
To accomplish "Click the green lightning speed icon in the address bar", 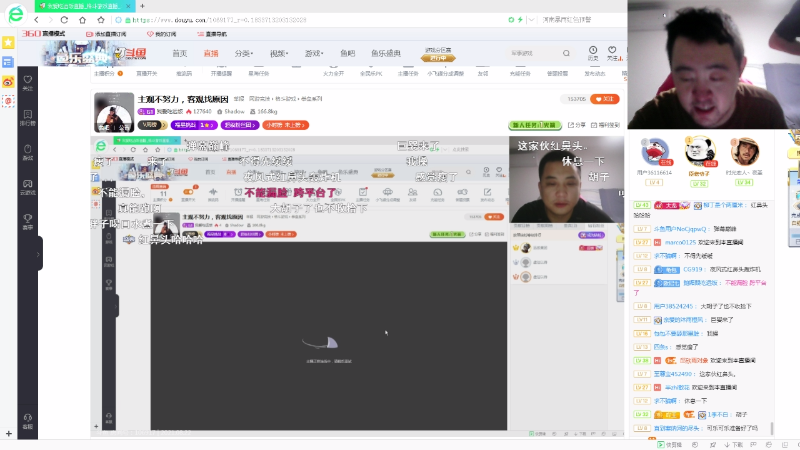I will pos(520,20).
